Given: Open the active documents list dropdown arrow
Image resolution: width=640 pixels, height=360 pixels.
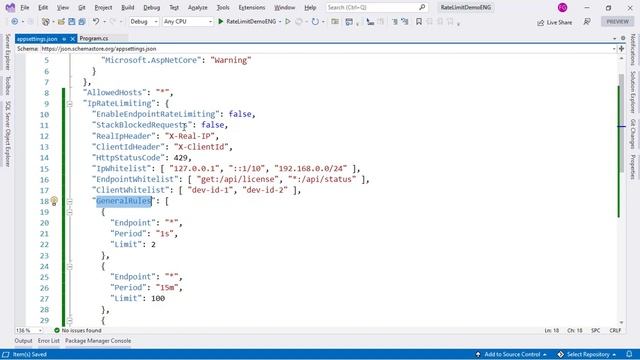Looking at the screenshot, I should [614, 38].
